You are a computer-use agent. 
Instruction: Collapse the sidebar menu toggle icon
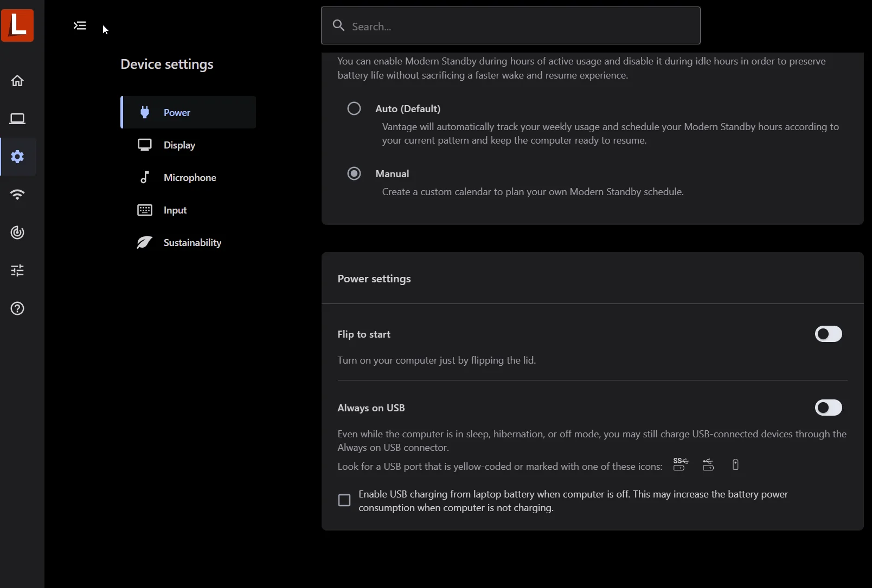[x=80, y=25]
